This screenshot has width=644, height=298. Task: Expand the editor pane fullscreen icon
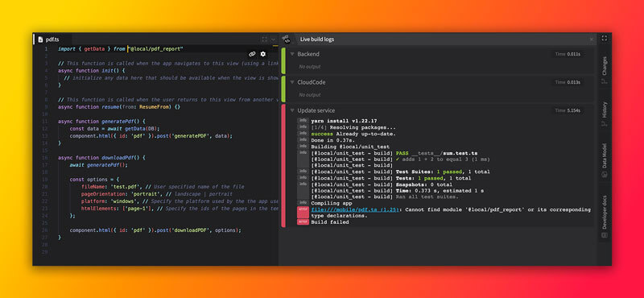265,39
